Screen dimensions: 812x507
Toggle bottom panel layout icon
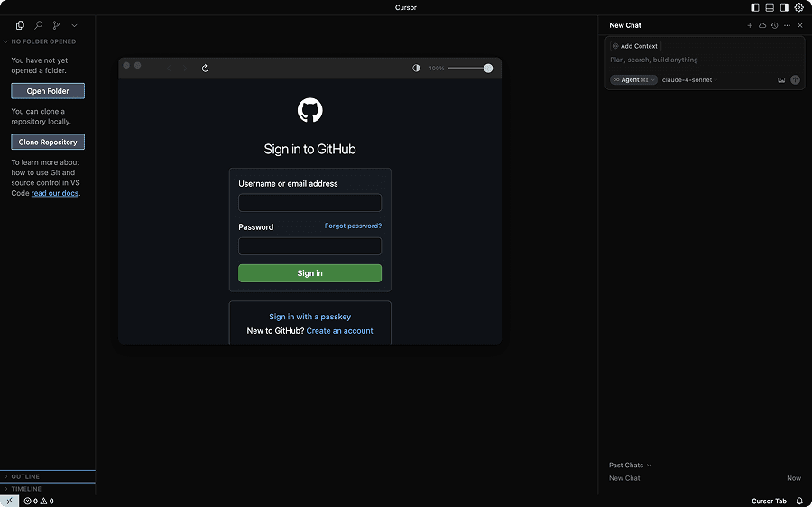[770, 7]
